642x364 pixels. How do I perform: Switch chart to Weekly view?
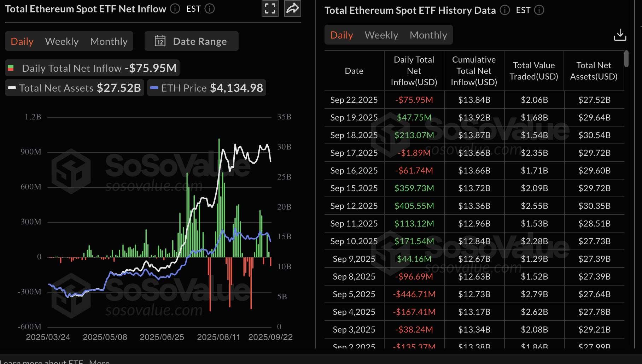click(x=62, y=41)
